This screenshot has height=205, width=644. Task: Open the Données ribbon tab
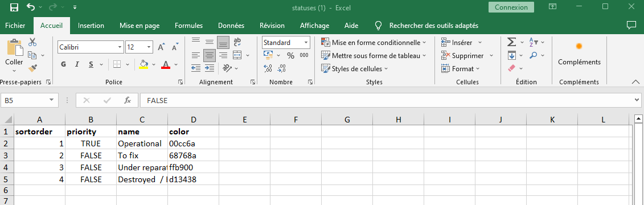pos(231,26)
